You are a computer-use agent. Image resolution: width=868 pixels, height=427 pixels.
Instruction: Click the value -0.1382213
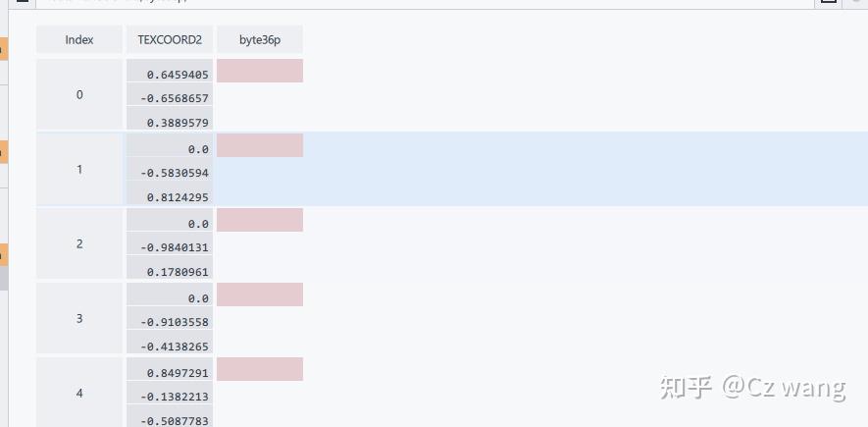[x=175, y=398]
